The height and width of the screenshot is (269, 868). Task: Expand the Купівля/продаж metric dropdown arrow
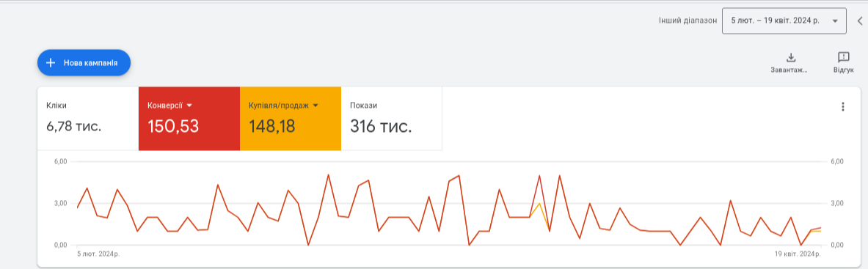pyautogui.click(x=316, y=106)
